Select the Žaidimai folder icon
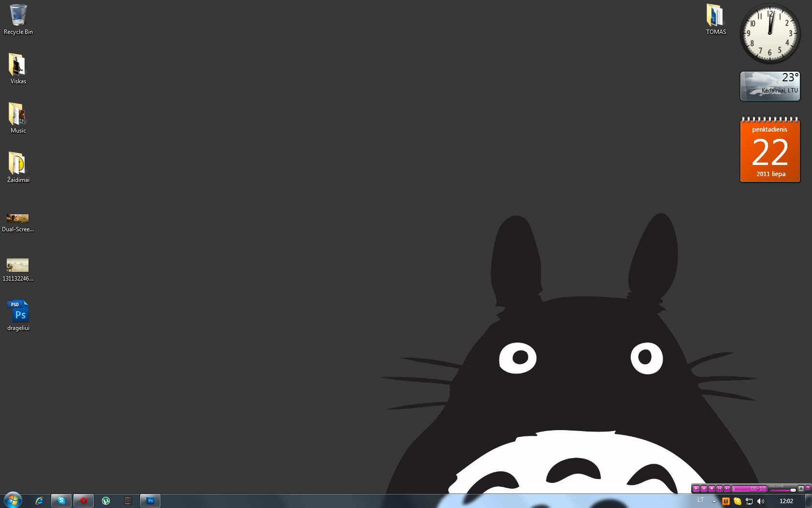 (18, 167)
